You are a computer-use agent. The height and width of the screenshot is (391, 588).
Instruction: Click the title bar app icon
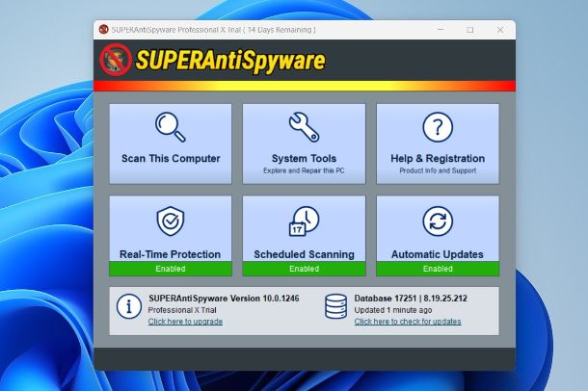[x=103, y=29]
